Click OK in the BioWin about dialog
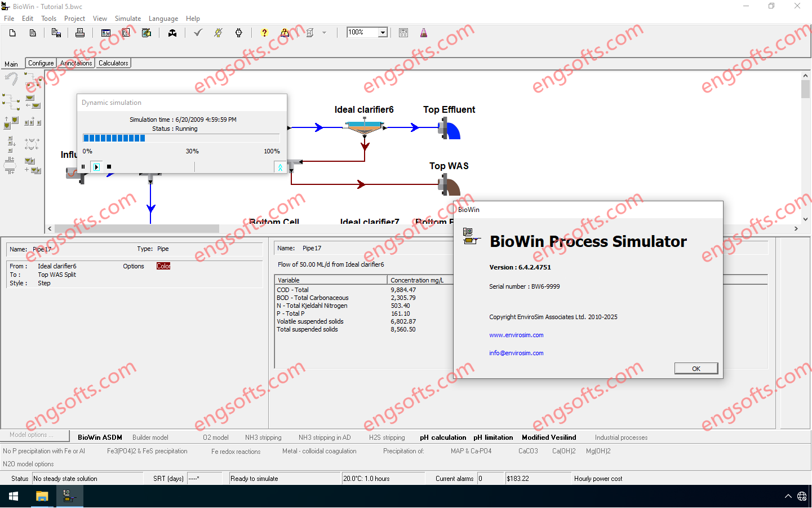Screen dimensions: 812x508 (x=696, y=369)
